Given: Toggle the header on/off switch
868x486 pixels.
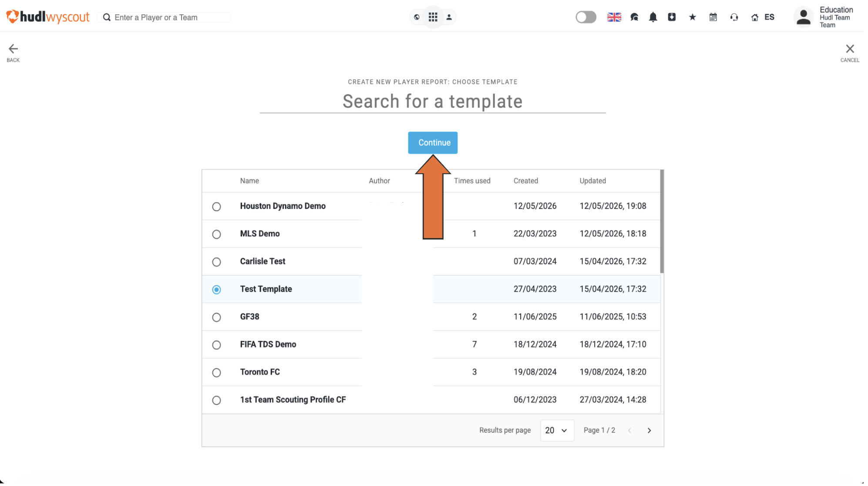Looking at the screenshot, I should point(585,17).
